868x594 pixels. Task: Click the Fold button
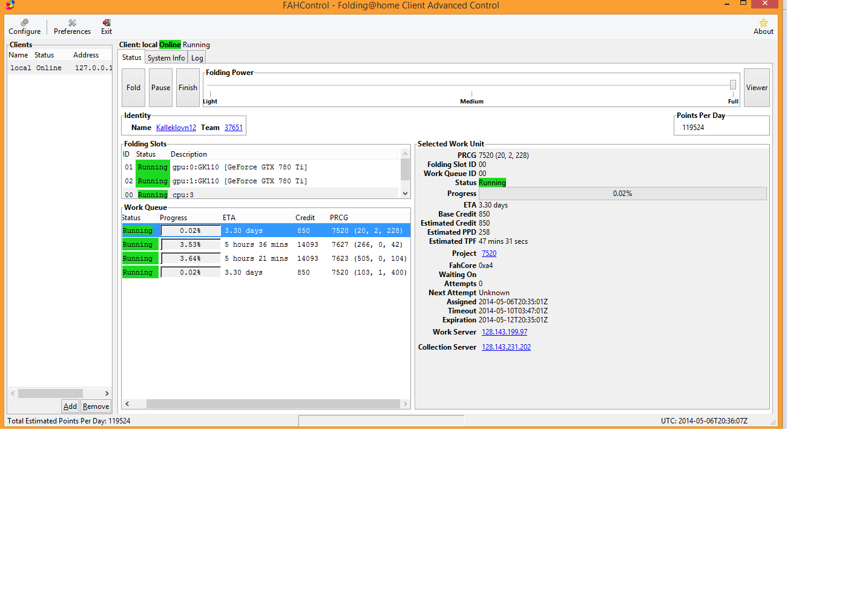133,88
